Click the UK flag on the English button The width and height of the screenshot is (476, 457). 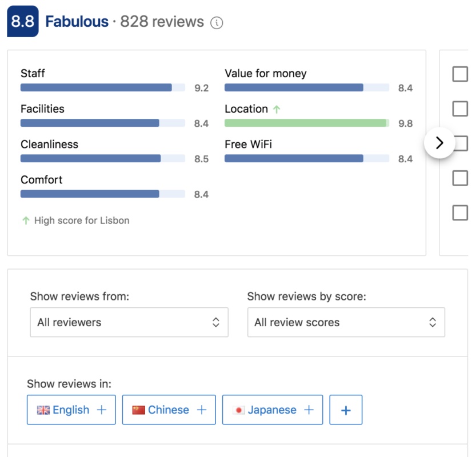(43, 410)
